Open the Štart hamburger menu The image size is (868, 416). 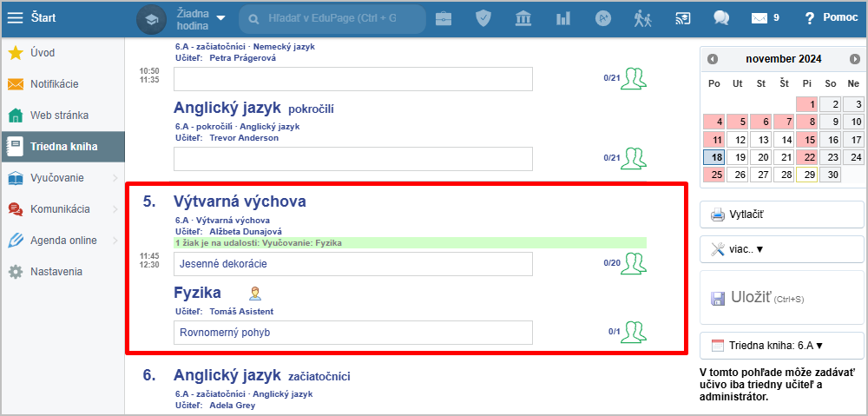pyautogui.click(x=15, y=17)
